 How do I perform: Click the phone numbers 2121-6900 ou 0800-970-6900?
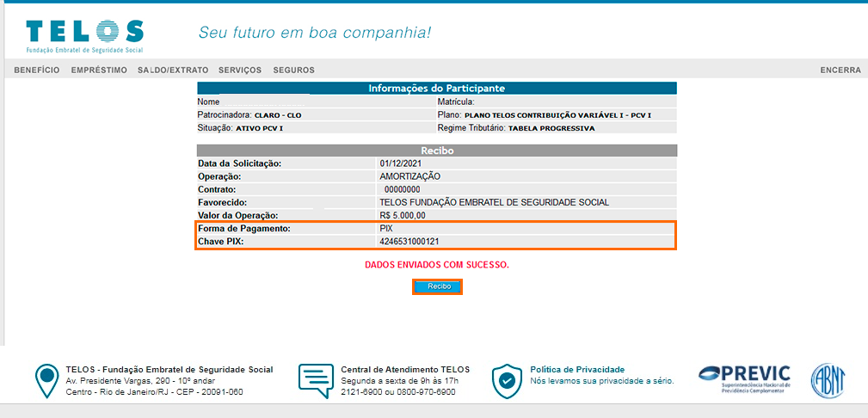(x=398, y=392)
